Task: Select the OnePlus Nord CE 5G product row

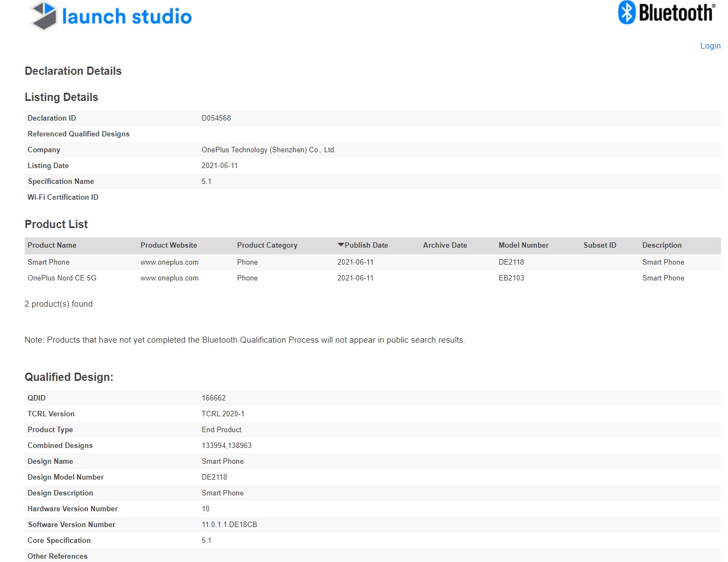Action: 62,278
